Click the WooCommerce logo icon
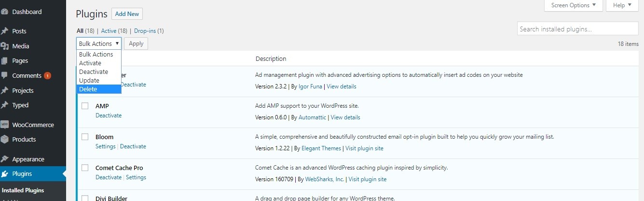 pos(4,125)
